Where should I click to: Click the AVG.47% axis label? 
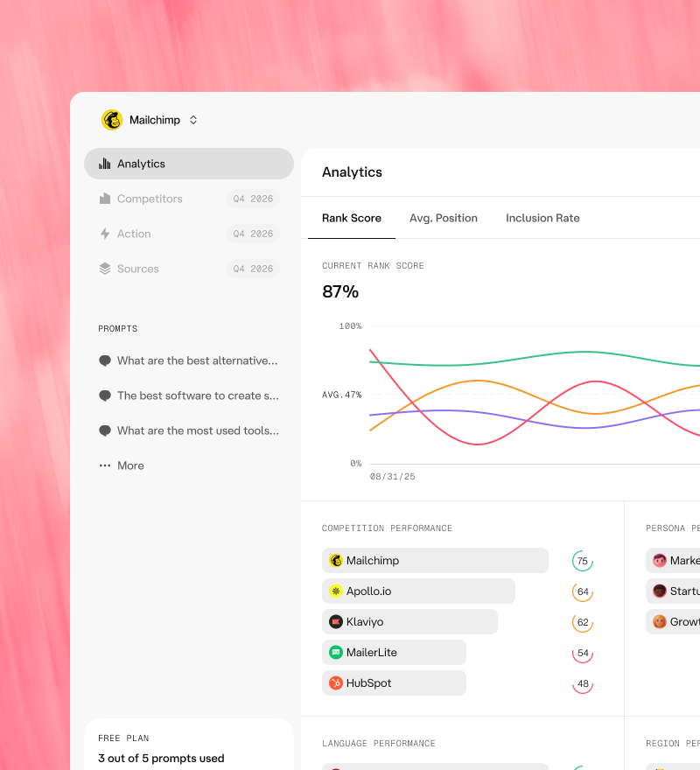342,395
